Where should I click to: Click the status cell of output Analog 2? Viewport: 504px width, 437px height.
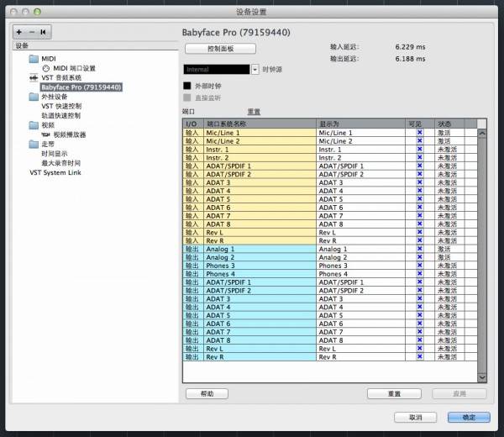449,257
